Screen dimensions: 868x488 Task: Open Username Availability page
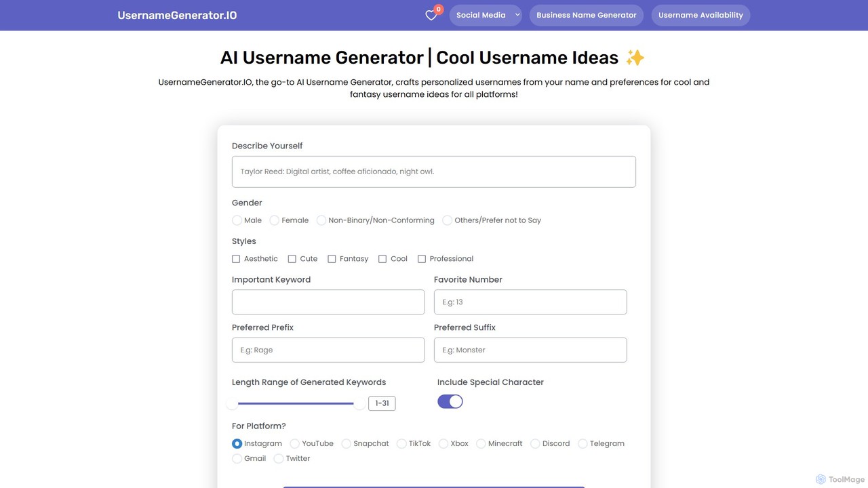coord(701,15)
